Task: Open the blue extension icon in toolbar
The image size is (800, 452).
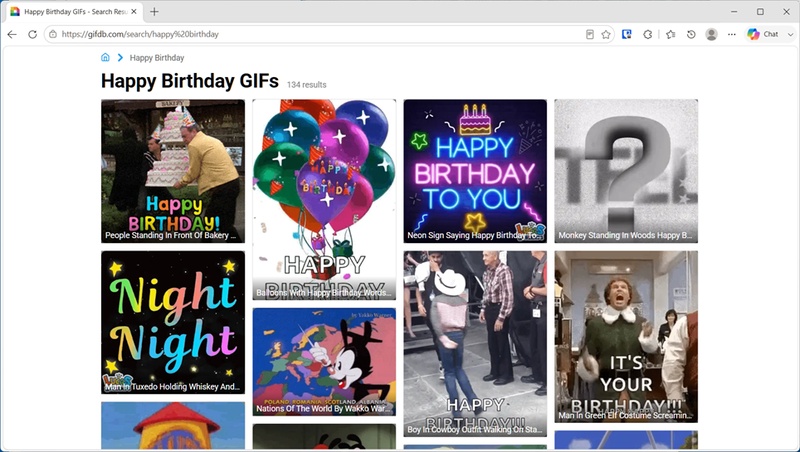Action: [x=627, y=34]
